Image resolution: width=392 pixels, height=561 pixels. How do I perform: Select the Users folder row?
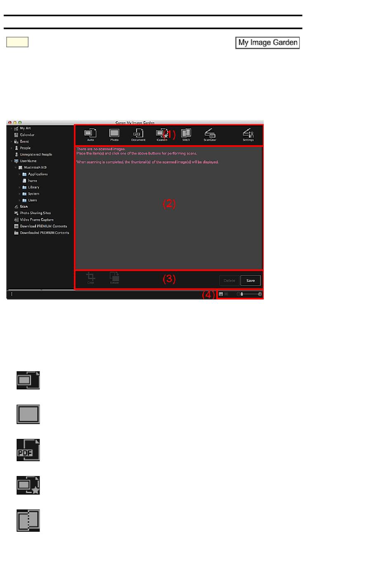pyautogui.click(x=30, y=200)
